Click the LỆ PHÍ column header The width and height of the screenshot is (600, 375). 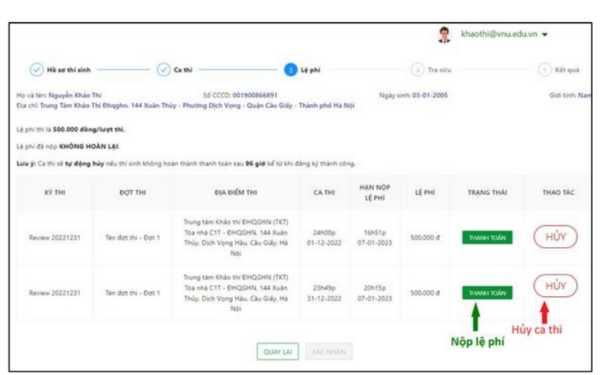(x=425, y=192)
